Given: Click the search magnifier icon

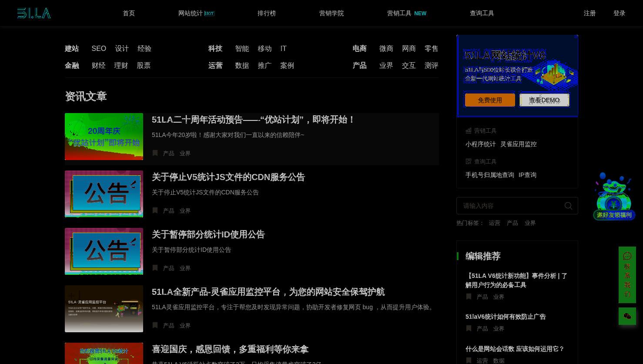Looking at the screenshot, I should click(x=568, y=206).
